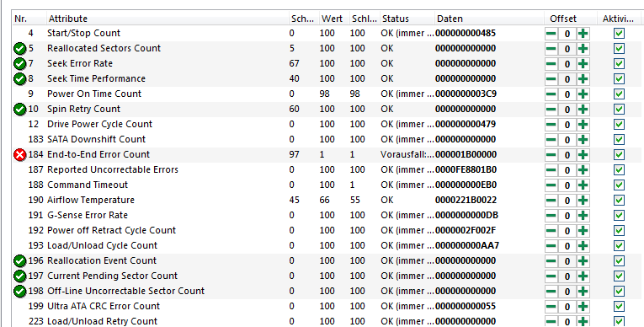Decrease offset for Seek Error Rate

[x=551, y=64]
